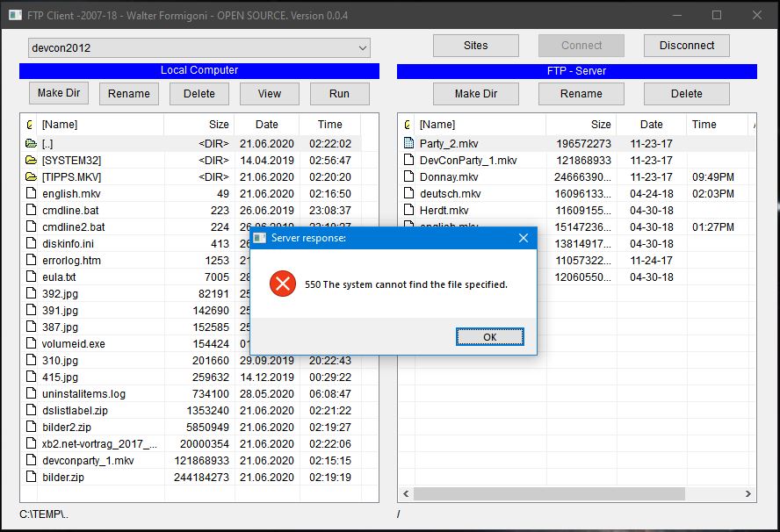Click file icon of bilder.zip
The image size is (780, 532).
point(31,477)
